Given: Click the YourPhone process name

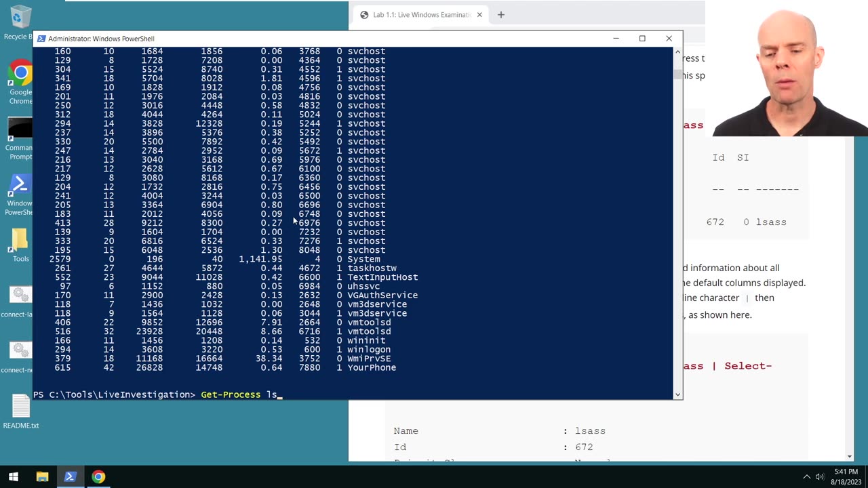Looking at the screenshot, I should point(372,367).
